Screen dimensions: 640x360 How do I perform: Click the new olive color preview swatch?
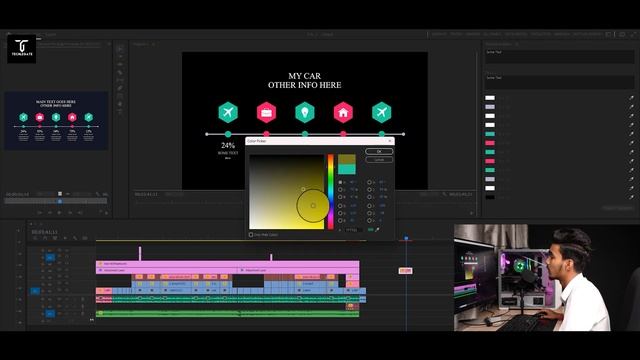347,159
